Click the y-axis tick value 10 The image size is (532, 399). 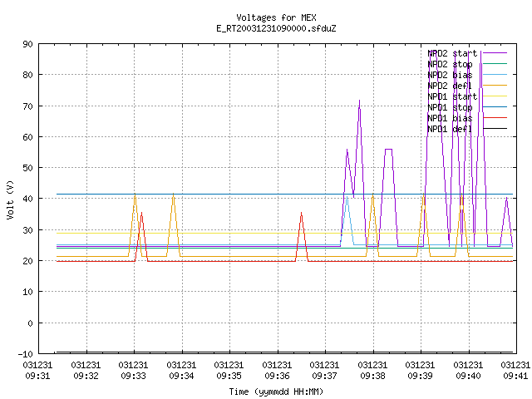27,292
